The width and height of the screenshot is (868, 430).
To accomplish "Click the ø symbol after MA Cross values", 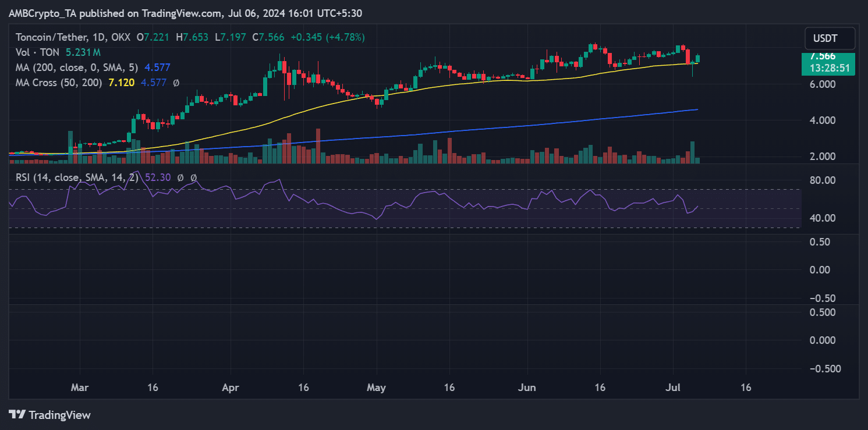I will pos(176,83).
